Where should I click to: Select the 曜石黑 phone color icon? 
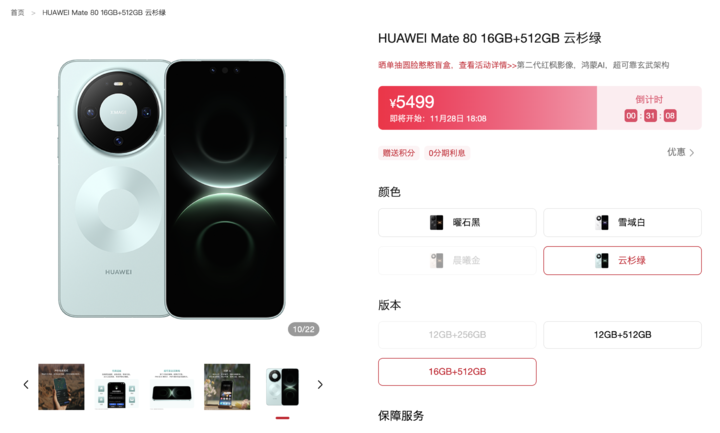(436, 223)
